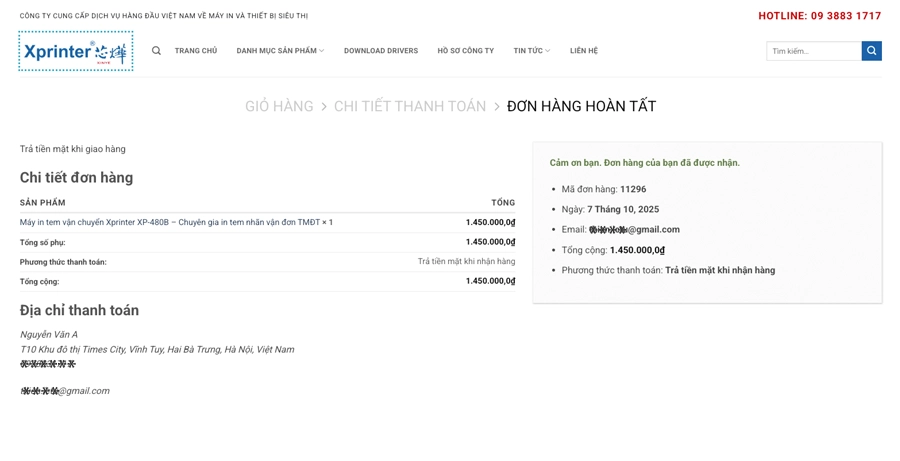
Task: Open the DOWNLOAD DRIVERS page
Action: 381,51
